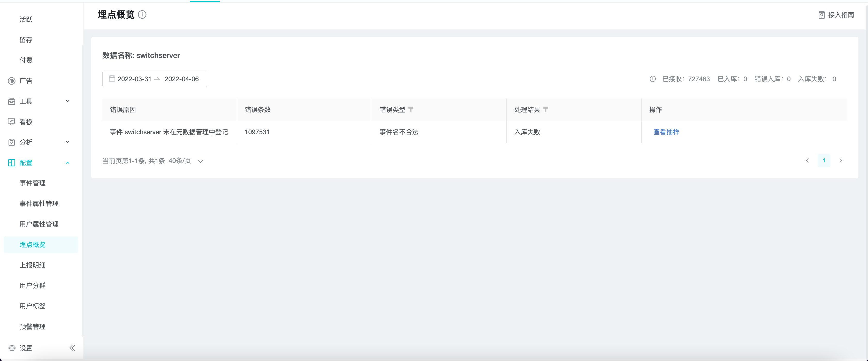This screenshot has width=868, height=361.
Task: Open 上报明细 menu item
Action: pos(32,265)
